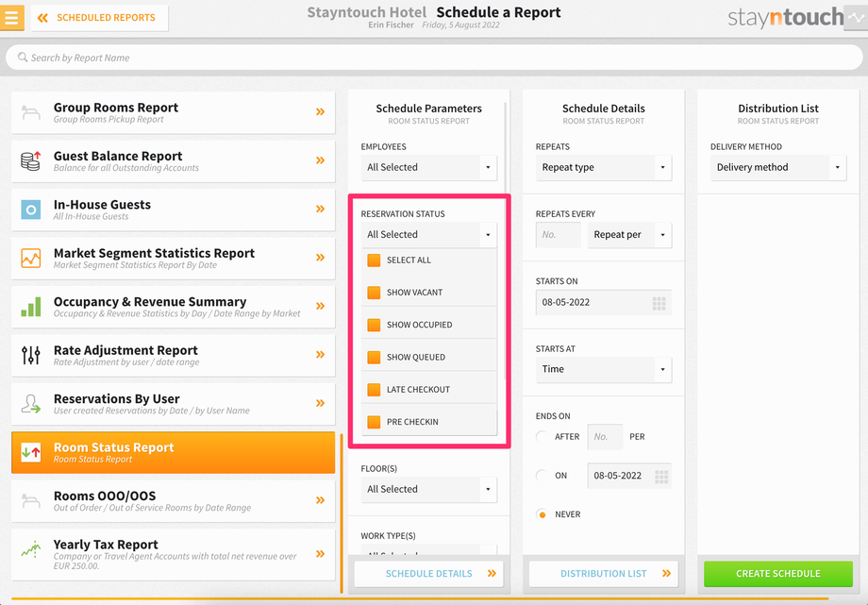Select the In-House Guests item
This screenshot has height=605, width=868.
pyautogui.click(x=174, y=210)
